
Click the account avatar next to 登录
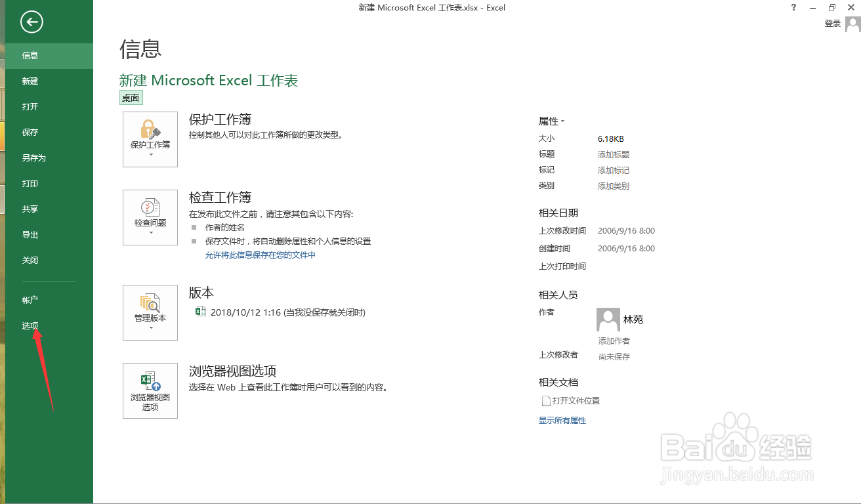[852, 24]
